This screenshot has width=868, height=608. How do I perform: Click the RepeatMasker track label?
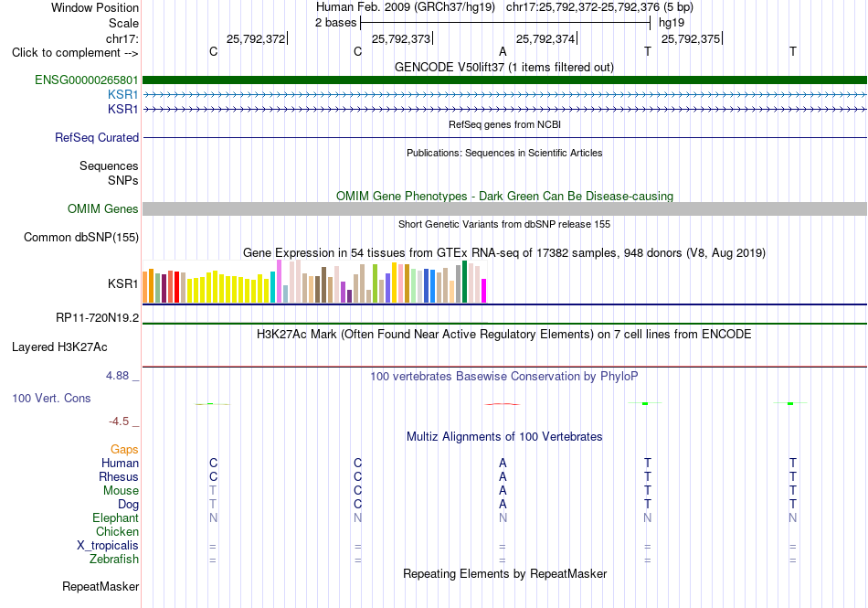pos(101,586)
